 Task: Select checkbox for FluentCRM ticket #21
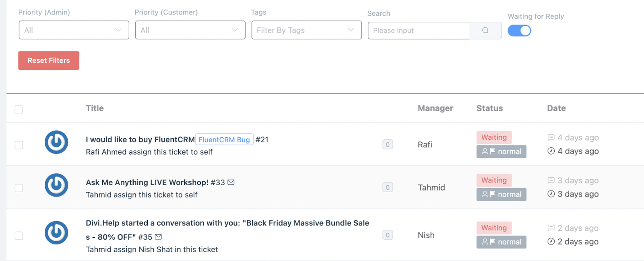(x=19, y=145)
